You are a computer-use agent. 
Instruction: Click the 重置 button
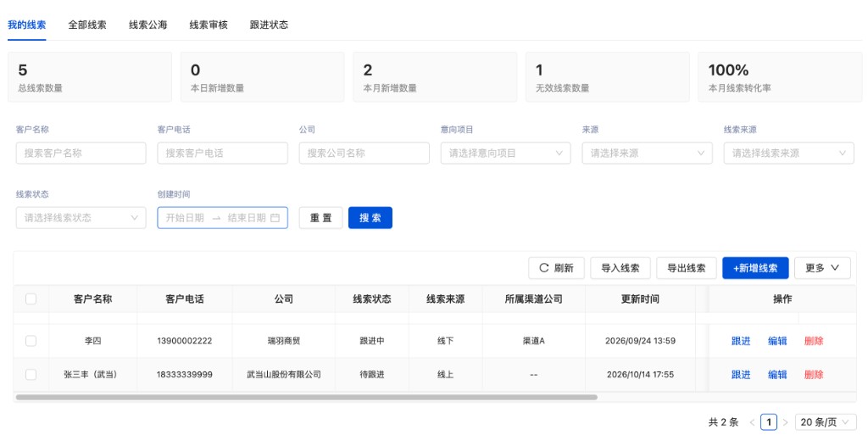pos(320,218)
